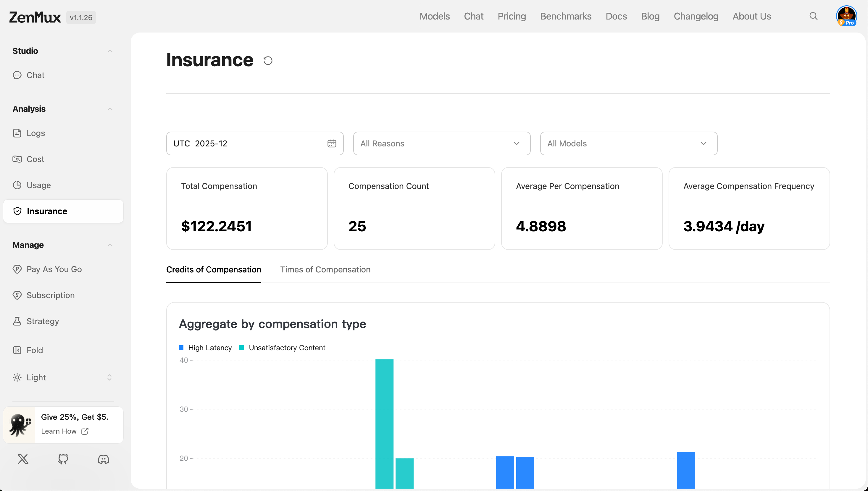Image resolution: width=868 pixels, height=491 pixels.
Task: Open the Logs panel in sidebar
Action: pyautogui.click(x=36, y=133)
